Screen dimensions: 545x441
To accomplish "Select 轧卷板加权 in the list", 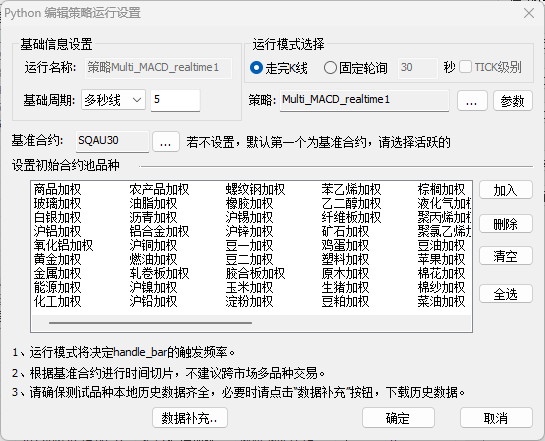I will 159,273.
